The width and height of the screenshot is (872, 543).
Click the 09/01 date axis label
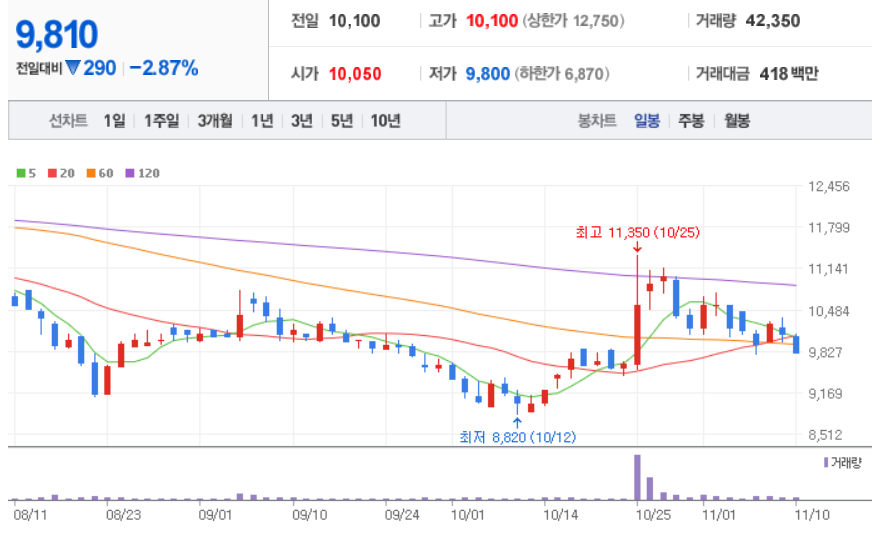(x=215, y=515)
